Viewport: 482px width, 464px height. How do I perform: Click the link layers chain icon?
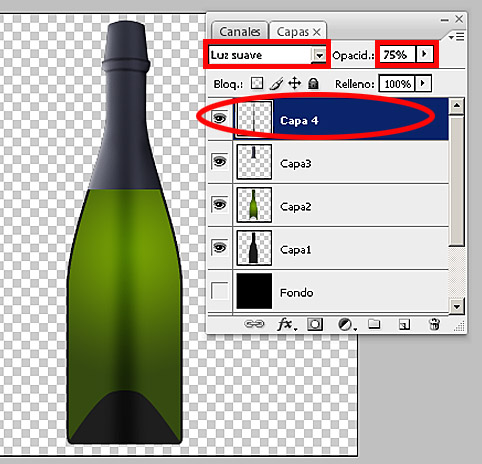point(254,324)
